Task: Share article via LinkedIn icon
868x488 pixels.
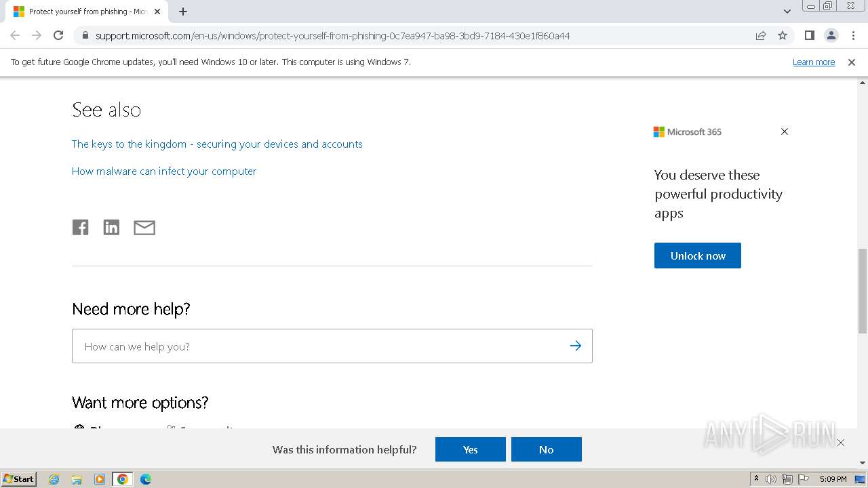Action: click(111, 228)
